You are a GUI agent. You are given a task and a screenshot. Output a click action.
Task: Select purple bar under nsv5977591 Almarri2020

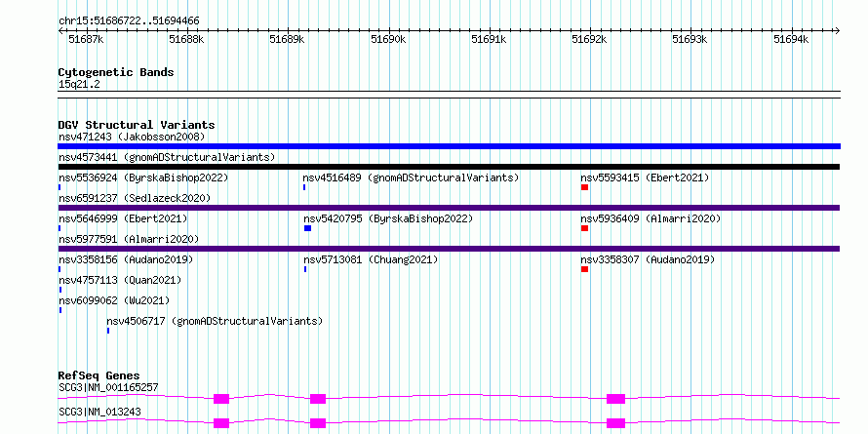pos(449,249)
